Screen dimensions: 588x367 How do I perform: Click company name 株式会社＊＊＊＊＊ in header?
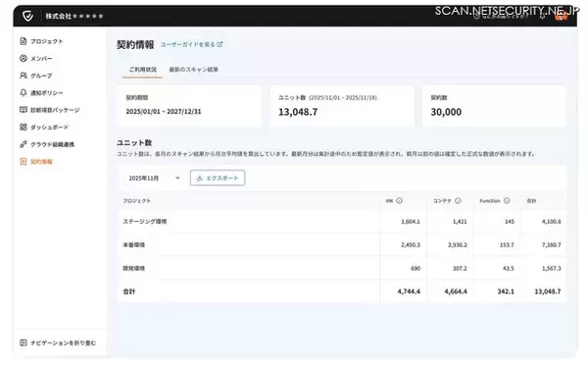tap(74, 16)
